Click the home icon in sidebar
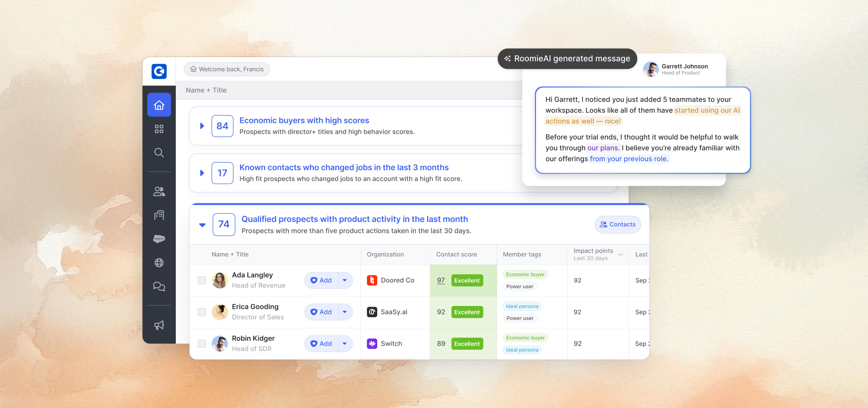868x408 pixels. click(159, 105)
